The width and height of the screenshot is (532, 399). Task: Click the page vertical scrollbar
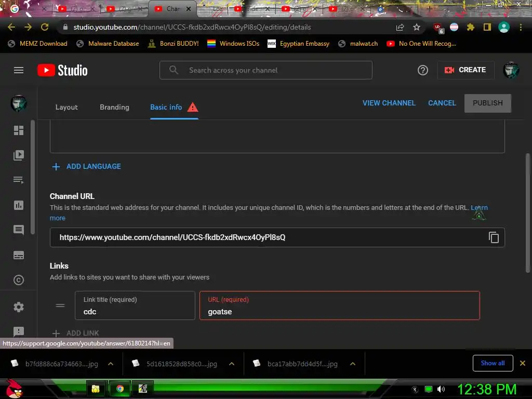coord(528,212)
